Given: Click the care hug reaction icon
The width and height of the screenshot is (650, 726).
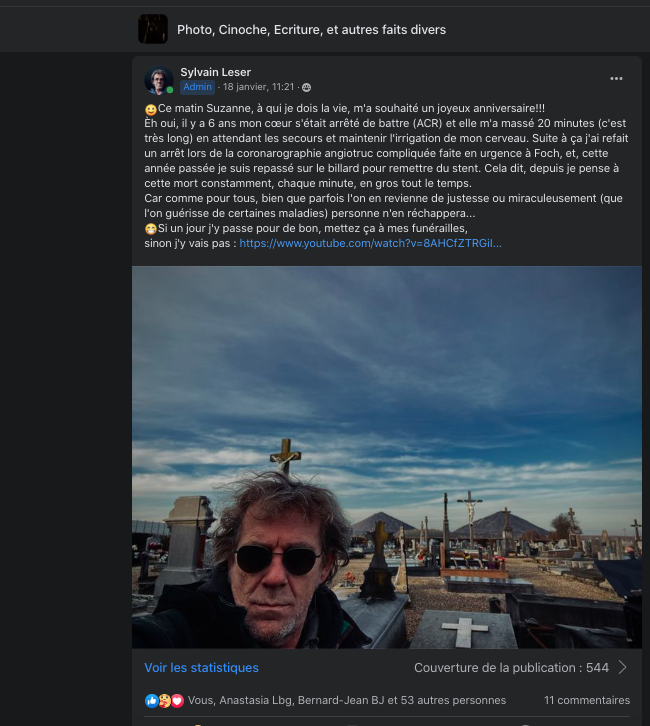Looking at the screenshot, I should pos(164,700).
